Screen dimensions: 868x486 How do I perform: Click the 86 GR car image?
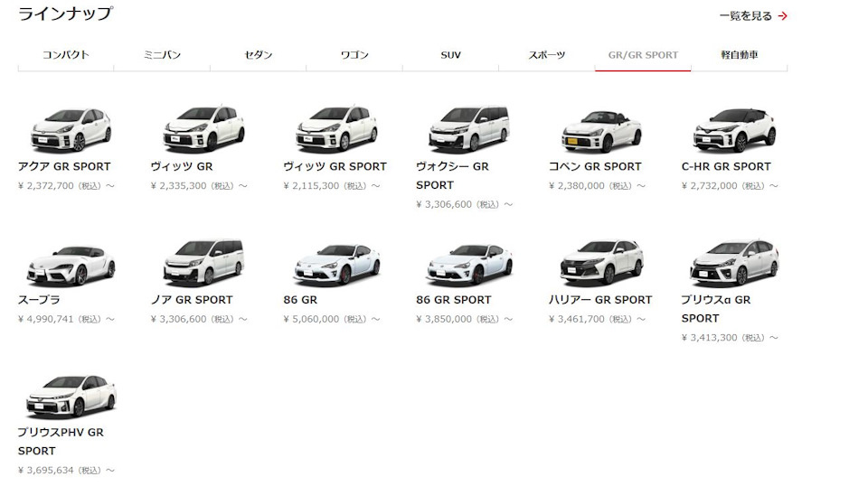[x=336, y=265]
